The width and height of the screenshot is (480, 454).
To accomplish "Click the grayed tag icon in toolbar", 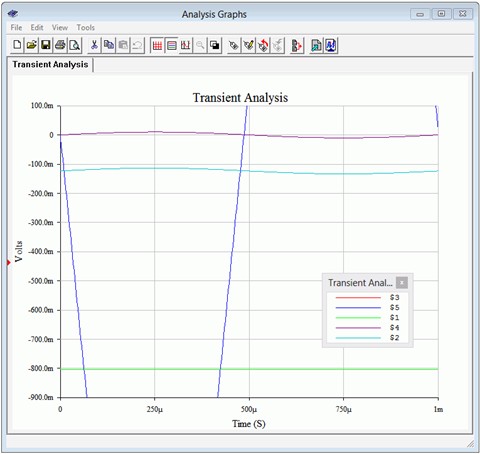I will tap(277, 45).
